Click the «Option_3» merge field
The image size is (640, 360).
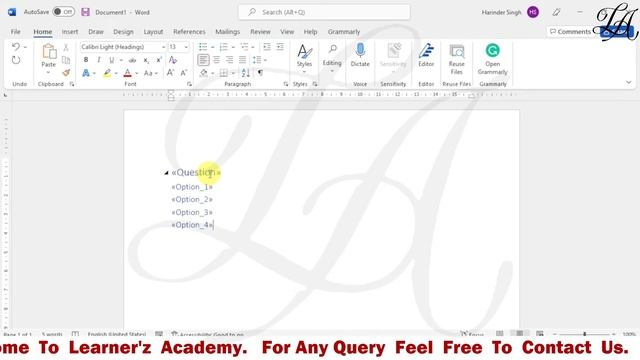click(x=192, y=212)
